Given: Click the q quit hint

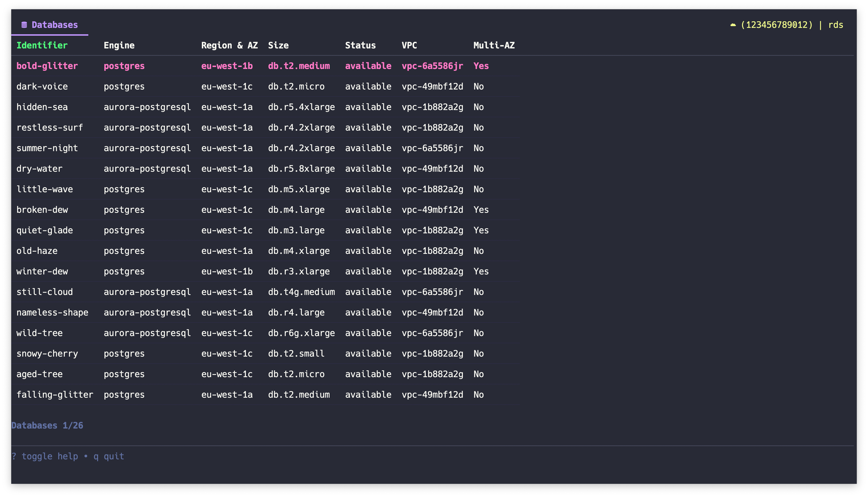Looking at the screenshot, I should [109, 456].
